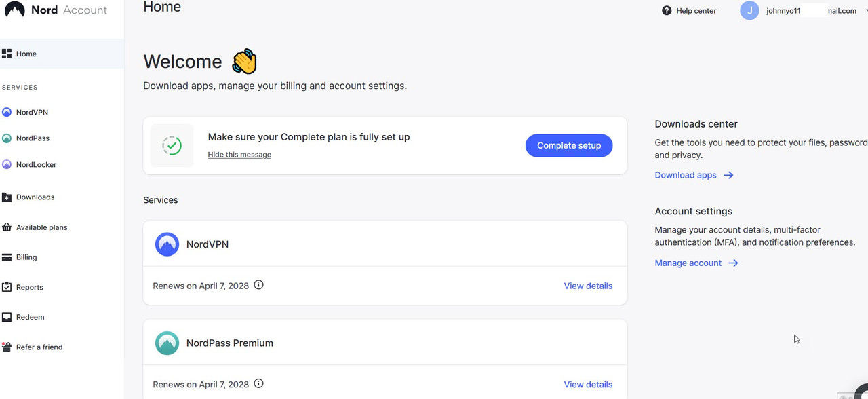
Task: Open Available plans from the sidebar
Action: click(41, 228)
